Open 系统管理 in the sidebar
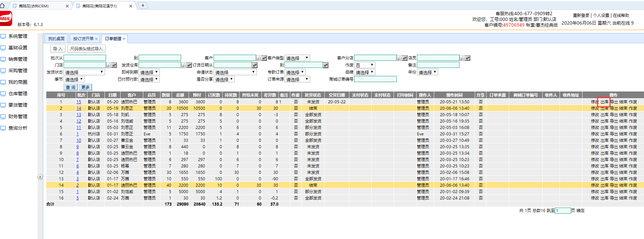The width and height of the screenshot is (644, 239). (18, 36)
